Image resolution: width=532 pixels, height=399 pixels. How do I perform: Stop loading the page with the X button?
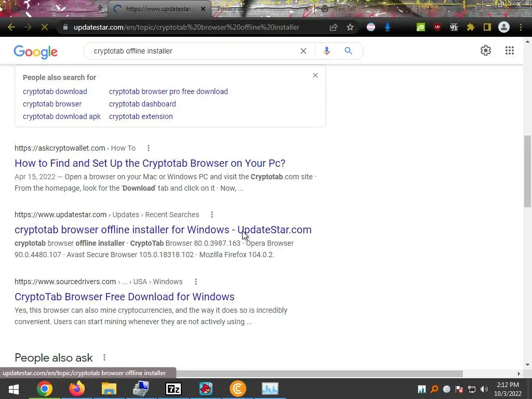pyautogui.click(x=45, y=27)
